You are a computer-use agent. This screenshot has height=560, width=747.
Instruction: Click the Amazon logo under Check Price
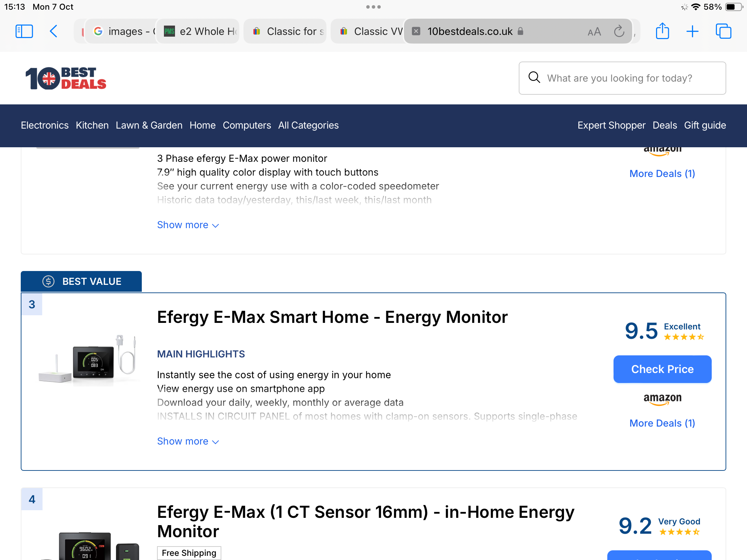(x=662, y=399)
